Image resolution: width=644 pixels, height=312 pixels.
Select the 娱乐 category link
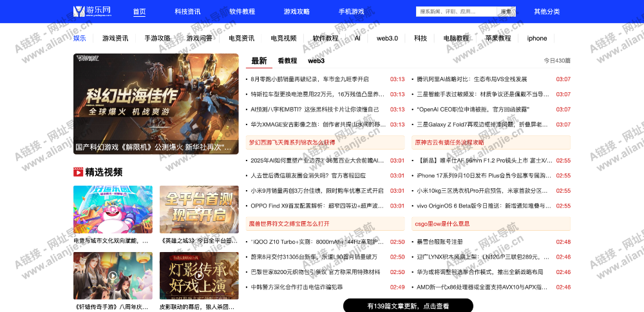click(x=80, y=38)
